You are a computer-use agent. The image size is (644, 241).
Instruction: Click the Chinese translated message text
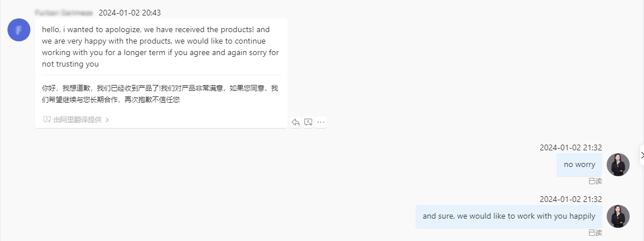(160, 94)
